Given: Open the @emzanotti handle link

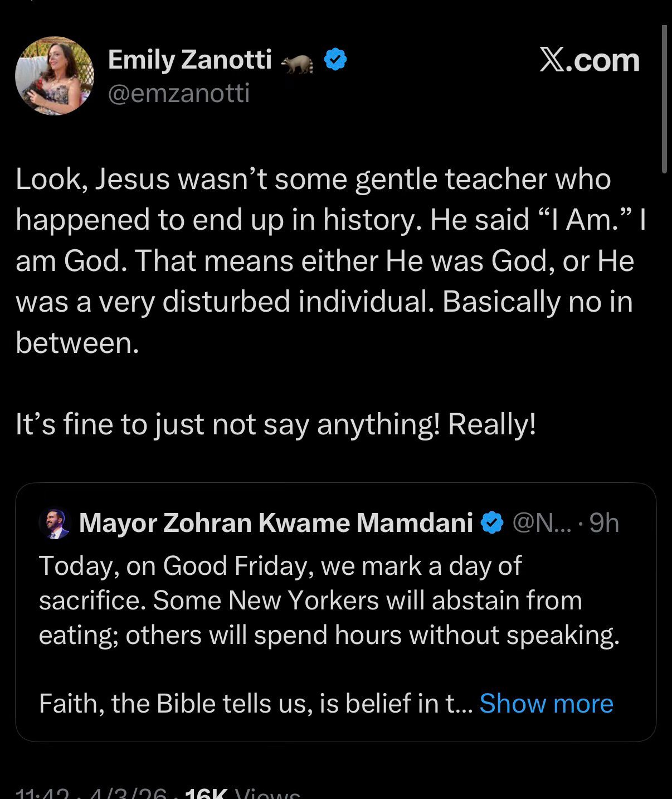Looking at the screenshot, I should click(178, 93).
